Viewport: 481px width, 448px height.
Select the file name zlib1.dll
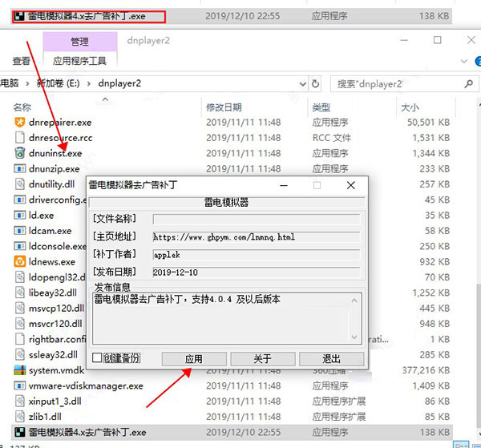[45, 417]
